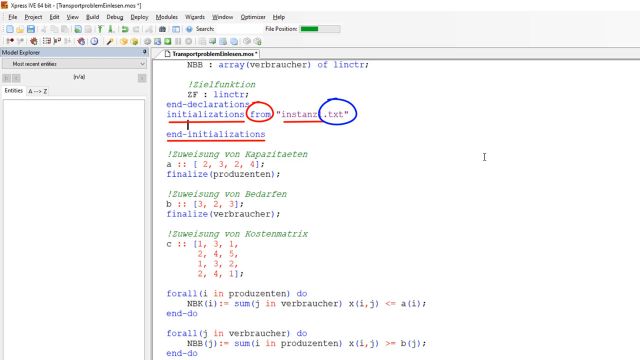This screenshot has width=640, height=360.
Task: Click the Model Explorer right-side arrow button
Action: click(142, 78)
